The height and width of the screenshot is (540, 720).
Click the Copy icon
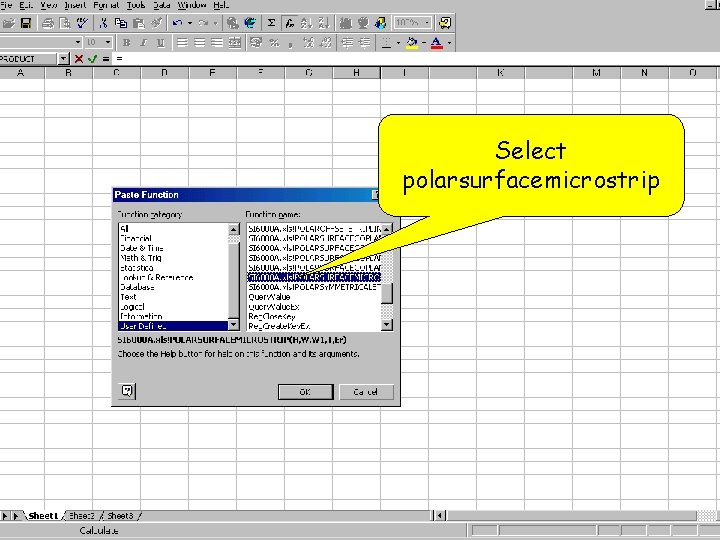pyautogui.click(x=121, y=23)
